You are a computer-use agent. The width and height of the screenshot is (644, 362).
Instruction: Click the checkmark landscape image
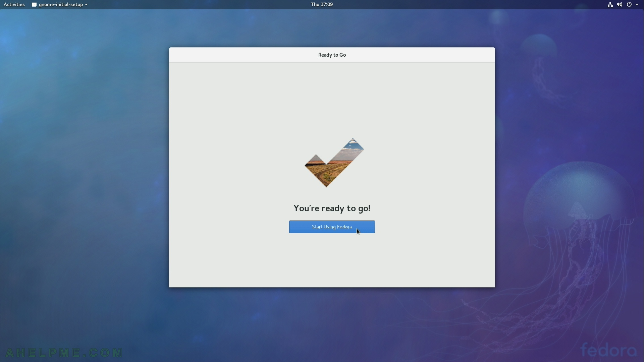click(x=334, y=163)
